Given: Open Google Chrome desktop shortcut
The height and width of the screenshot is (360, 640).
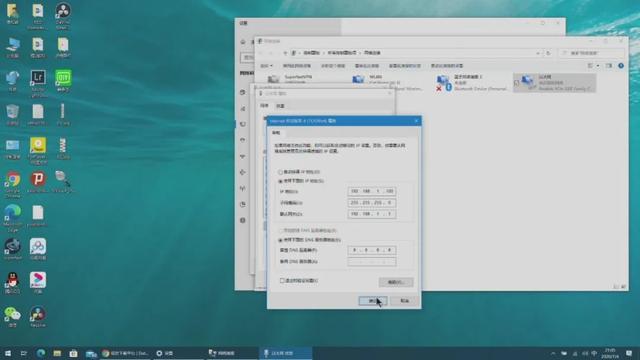Looking at the screenshot, I should tap(13, 182).
